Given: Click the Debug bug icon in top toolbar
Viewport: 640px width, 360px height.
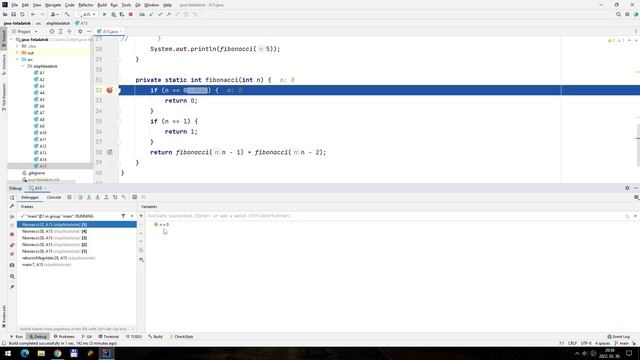Looking at the screenshot, I should pyautogui.click(x=113, y=14).
